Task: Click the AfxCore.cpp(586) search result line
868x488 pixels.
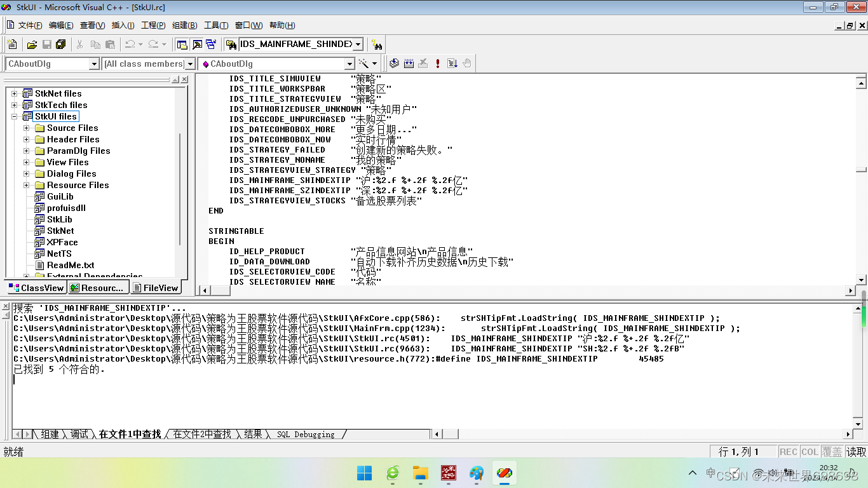Action: (367, 318)
